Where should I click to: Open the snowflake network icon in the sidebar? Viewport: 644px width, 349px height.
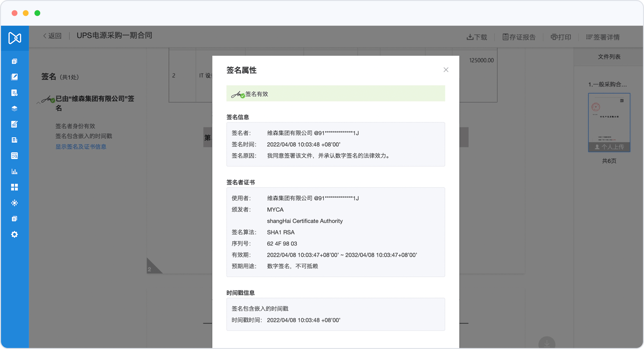tap(14, 203)
